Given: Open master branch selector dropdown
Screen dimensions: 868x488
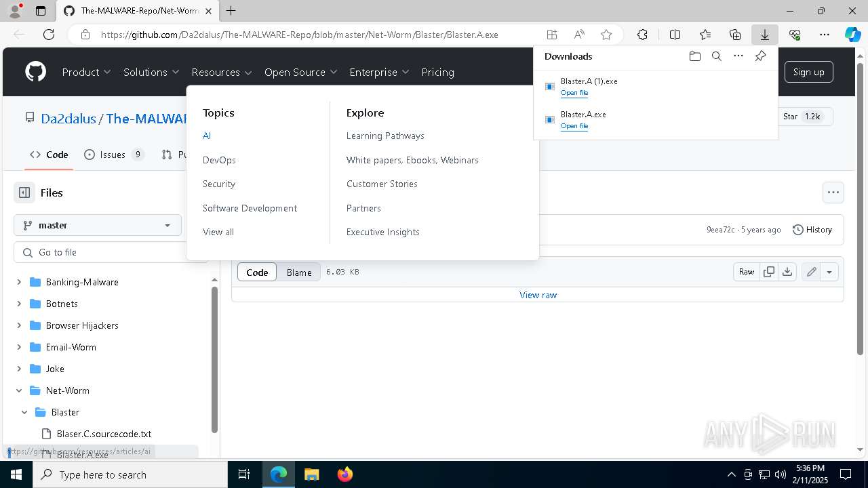Looking at the screenshot, I should (98, 225).
